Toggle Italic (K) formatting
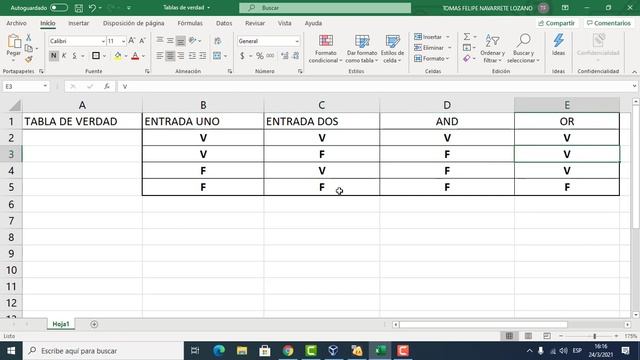Screen dimensions: 640x360 point(64,56)
